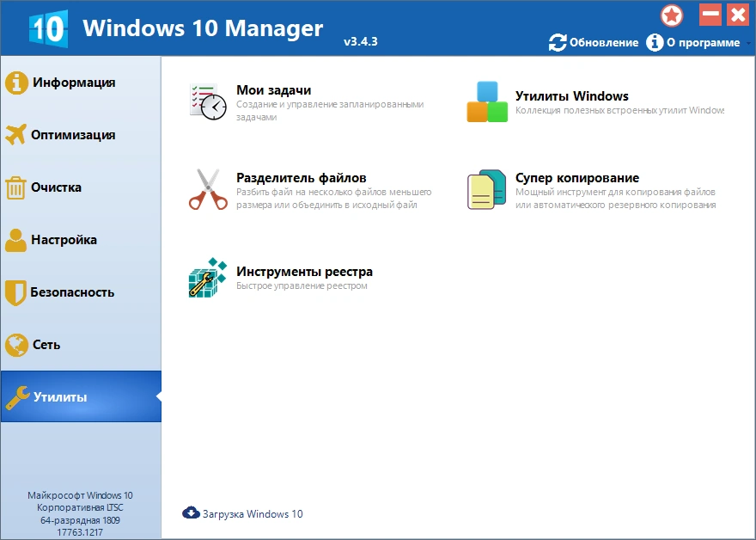Close the Windows 10 Manager window
This screenshot has height=540, width=756.
click(x=738, y=15)
